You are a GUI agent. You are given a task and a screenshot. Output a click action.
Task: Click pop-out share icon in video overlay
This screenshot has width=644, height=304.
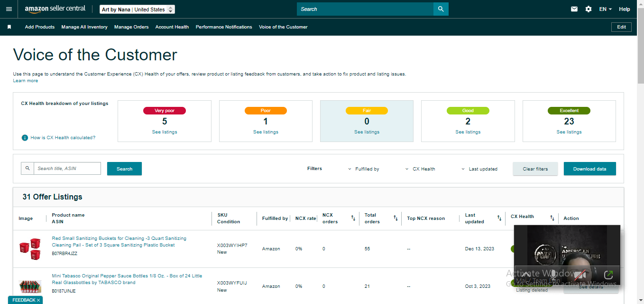pos(608,275)
